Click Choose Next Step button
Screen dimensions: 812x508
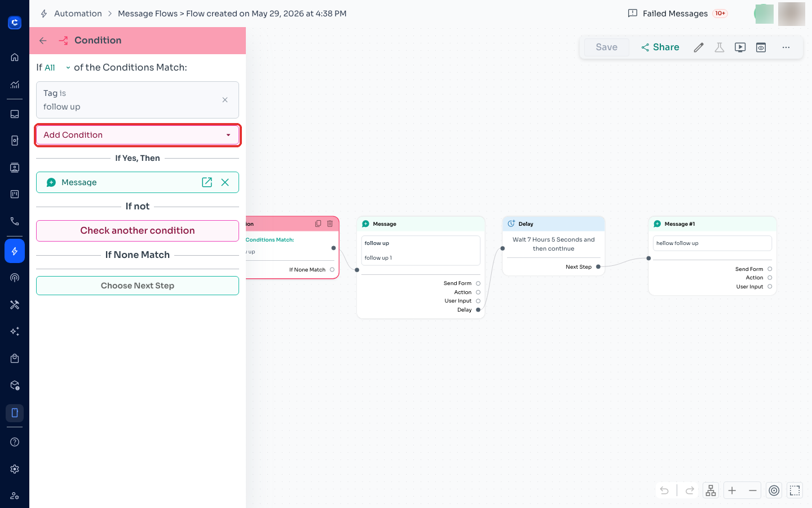click(x=138, y=286)
